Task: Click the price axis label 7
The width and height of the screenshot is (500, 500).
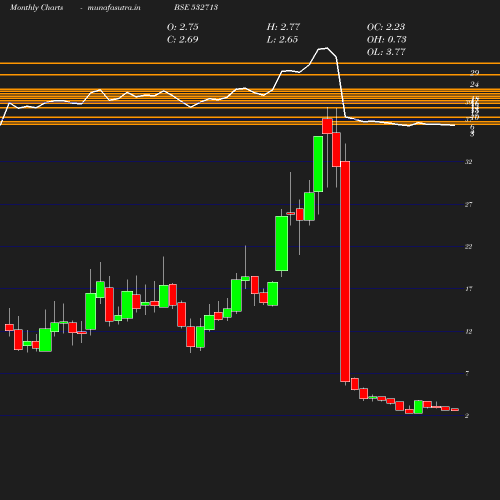Action: point(467,373)
